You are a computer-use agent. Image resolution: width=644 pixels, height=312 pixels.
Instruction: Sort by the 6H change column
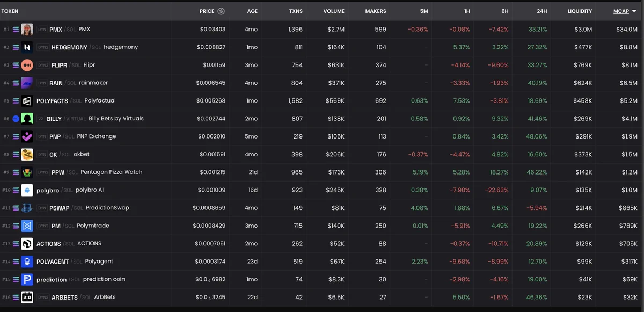(504, 11)
